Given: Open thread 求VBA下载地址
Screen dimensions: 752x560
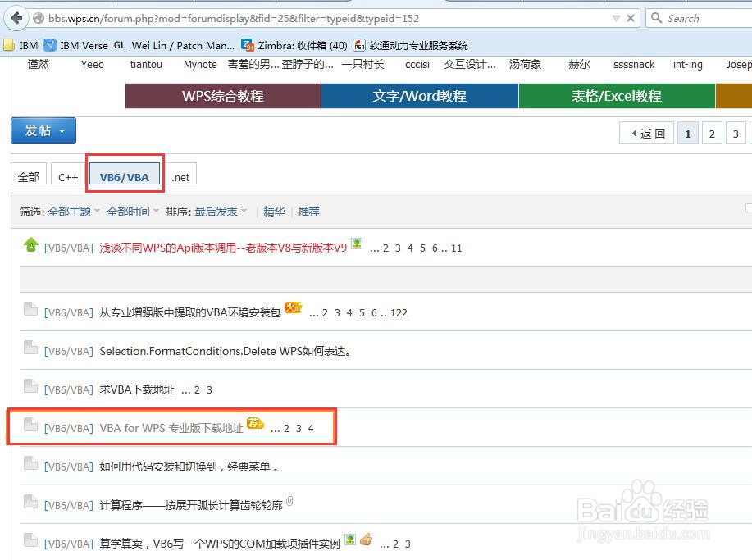Looking at the screenshot, I should coord(137,389).
